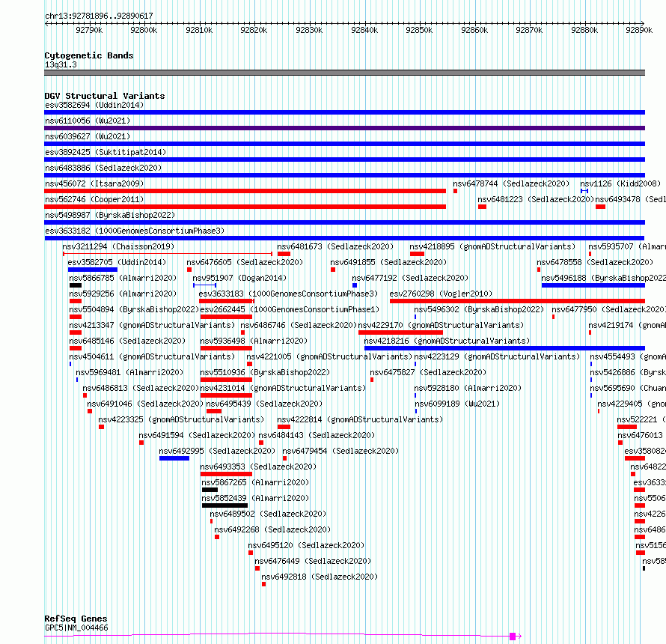Click nsv6475827 (Sedlazeck2020) label
Viewport: 666px width, 644px height.
[x=428, y=372]
